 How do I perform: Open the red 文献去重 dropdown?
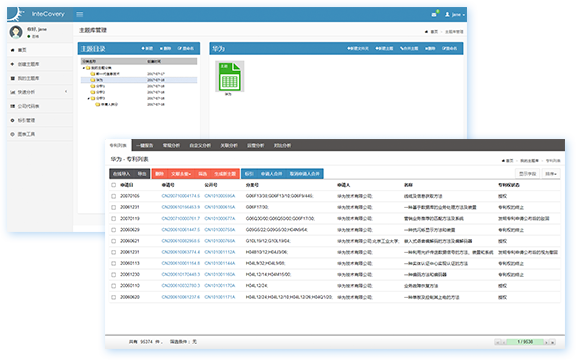click(x=181, y=174)
